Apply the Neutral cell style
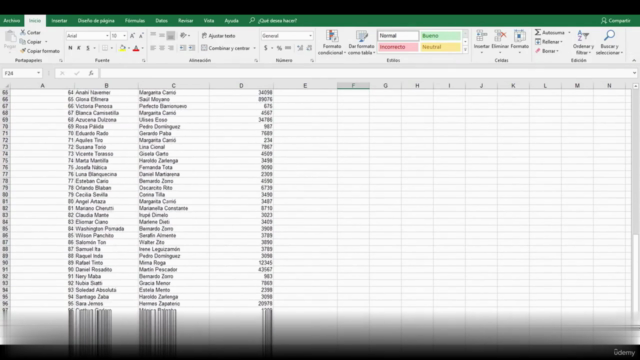This screenshot has width=640, height=360. click(440, 47)
